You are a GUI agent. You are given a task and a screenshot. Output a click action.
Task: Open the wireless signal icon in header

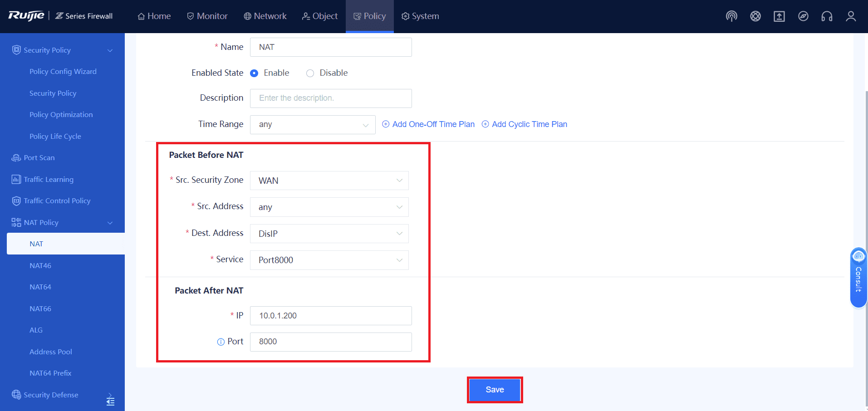tap(731, 16)
